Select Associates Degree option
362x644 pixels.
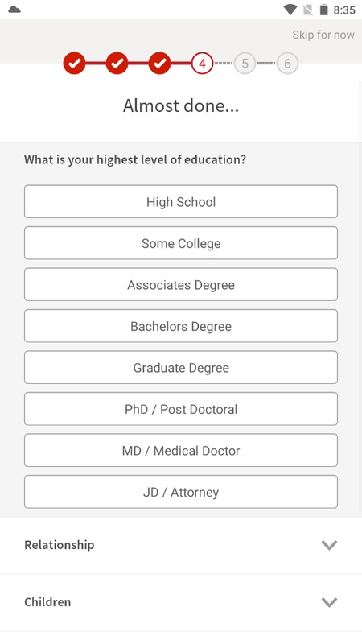[181, 284]
